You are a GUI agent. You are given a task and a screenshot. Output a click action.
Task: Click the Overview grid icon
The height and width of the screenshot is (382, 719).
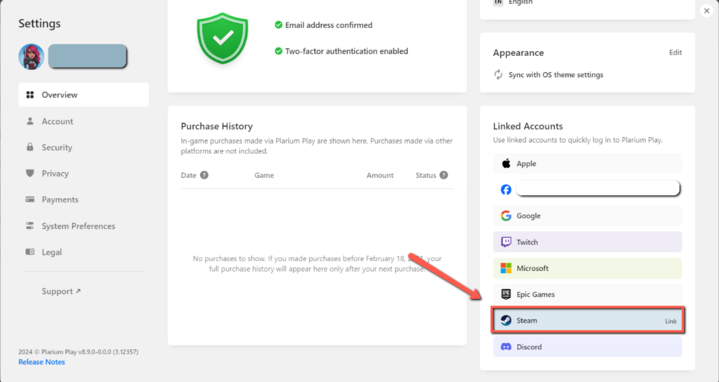[30, 95]
